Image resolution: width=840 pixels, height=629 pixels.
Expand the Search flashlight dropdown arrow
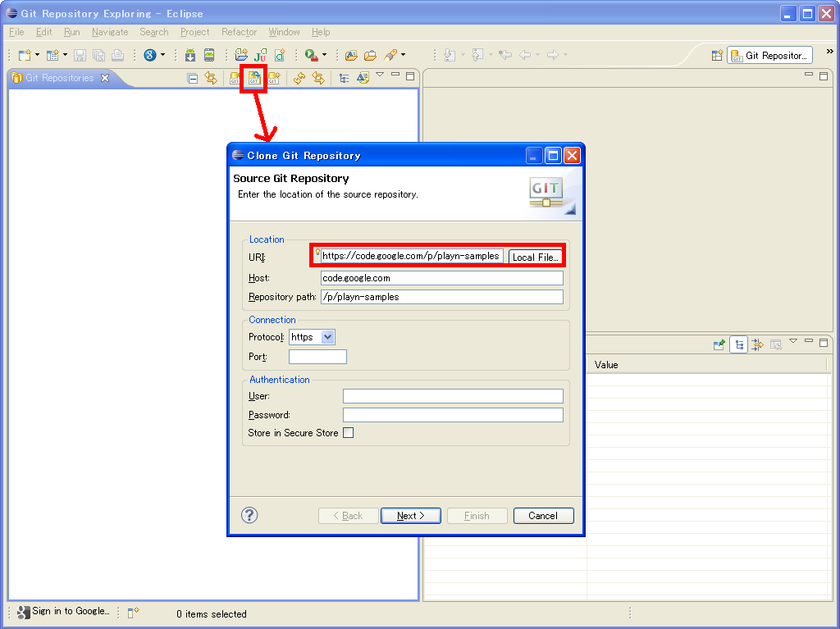click(403, 55)
